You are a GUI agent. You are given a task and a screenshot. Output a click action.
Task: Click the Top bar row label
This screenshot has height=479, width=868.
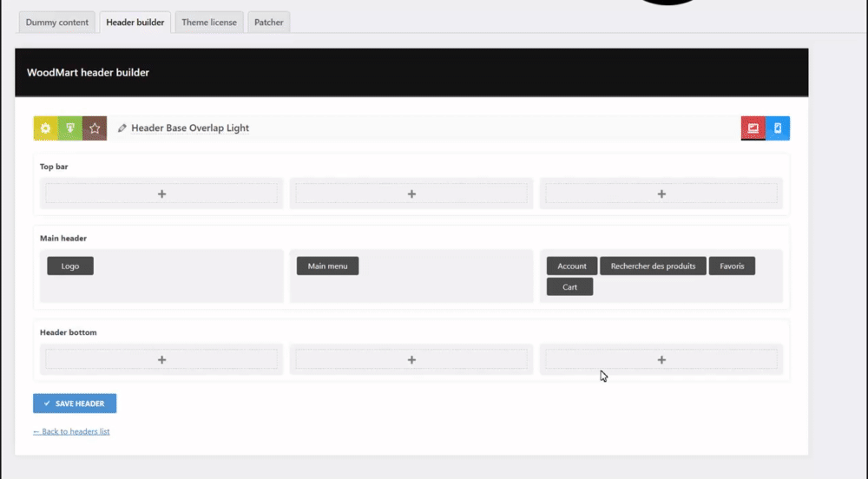(x=54, y=167)
